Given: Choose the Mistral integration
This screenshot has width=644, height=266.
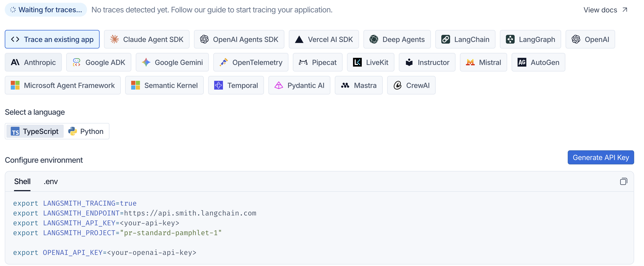Looking at the screenshot, I should (x=483, y=62).
